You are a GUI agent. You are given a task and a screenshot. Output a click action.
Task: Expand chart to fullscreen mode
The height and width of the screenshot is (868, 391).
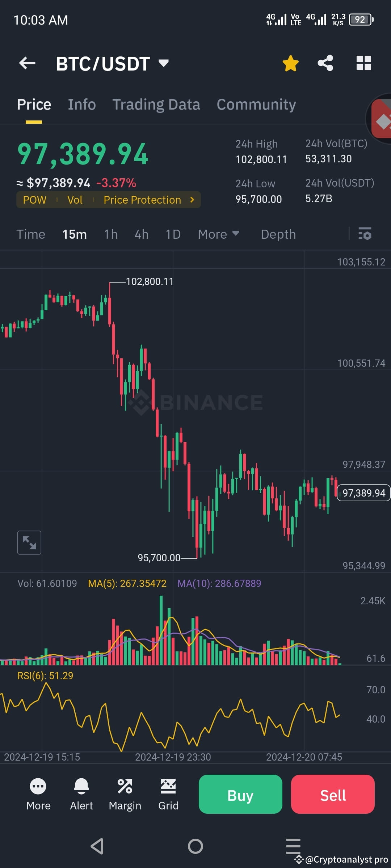pos(29,542)
